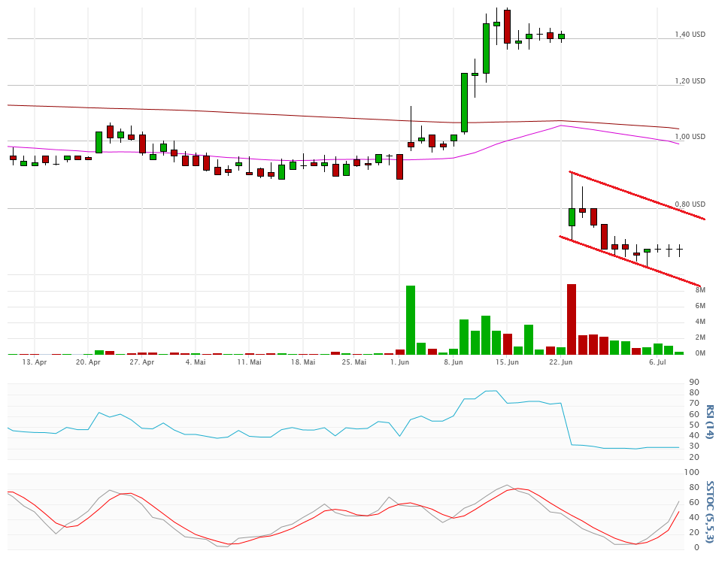Click the tallest green volume bar
This screenshot has width=728, height=575.
point(411,320)
